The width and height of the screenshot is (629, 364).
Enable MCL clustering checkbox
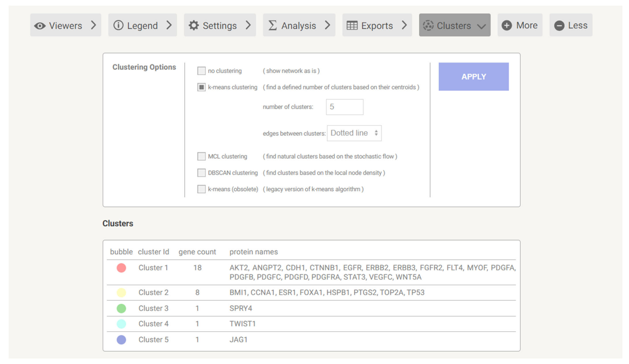click(x=201, y=156)
